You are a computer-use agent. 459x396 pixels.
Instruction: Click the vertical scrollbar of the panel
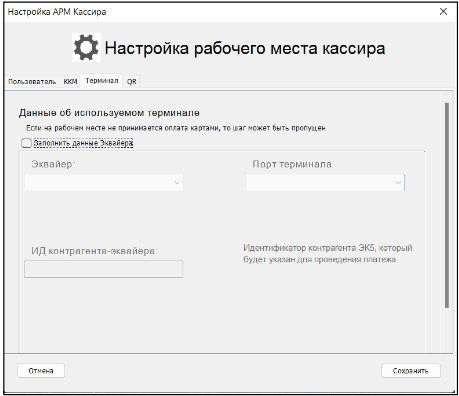(447, 205)
